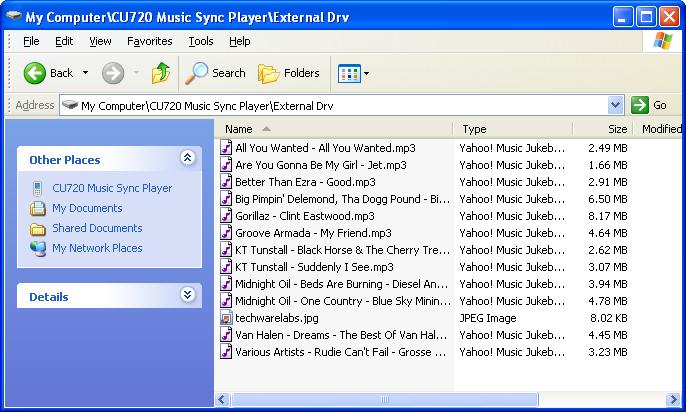
Task: Select the Groove Armada - My Friend file icon
Action: (226, 233)
